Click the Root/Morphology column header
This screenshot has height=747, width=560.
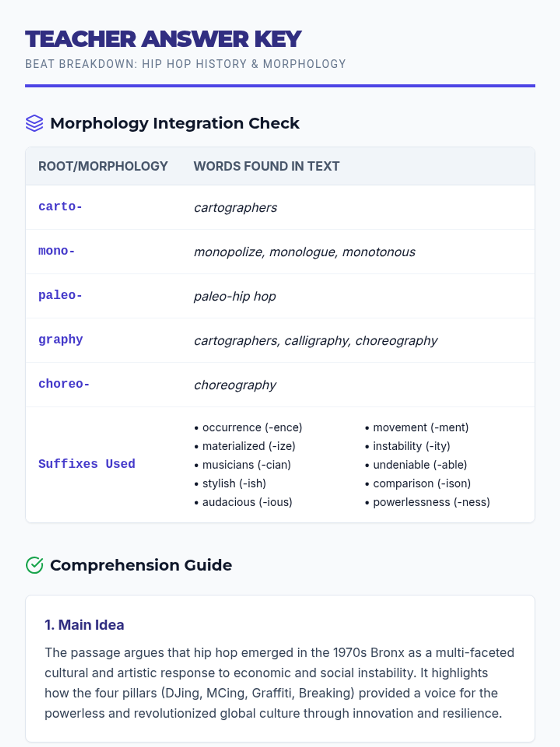point(103,166)
